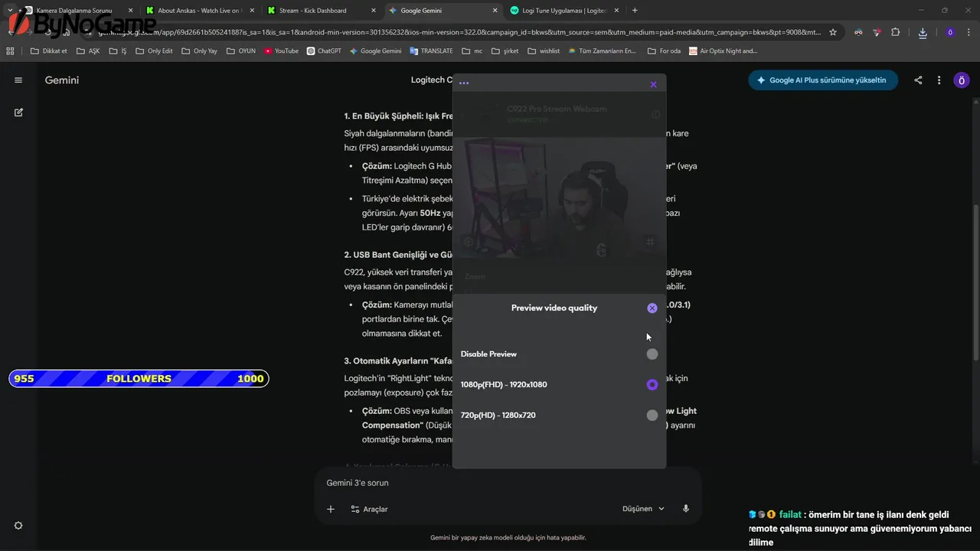Viewport: 980px width, 551px height.
Task: Open Chrome extensions puzzle icon
Action: (895, 32)
